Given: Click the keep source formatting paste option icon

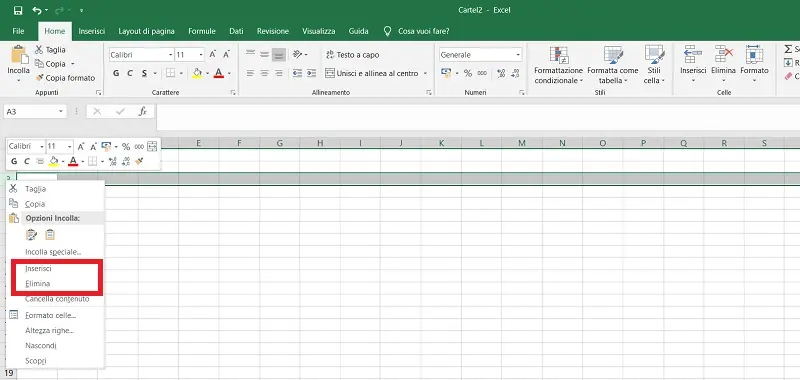Looking at the screenshot, I should (x=32, y=235).
